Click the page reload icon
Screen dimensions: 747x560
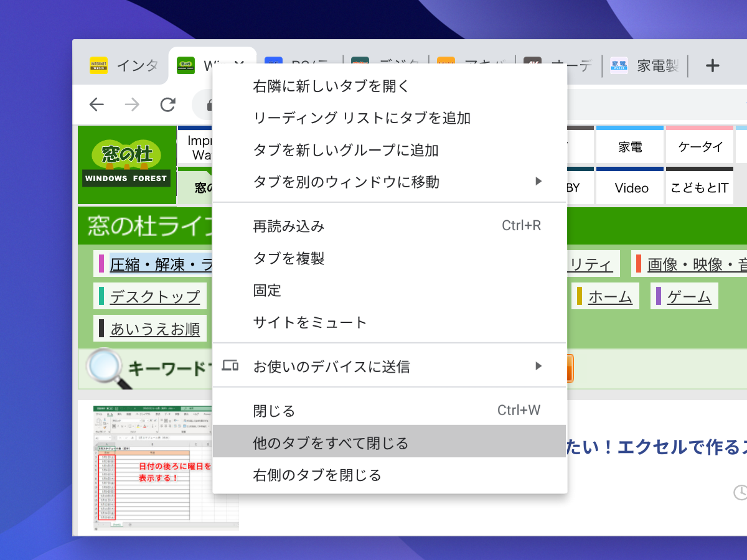pos(167,105)
